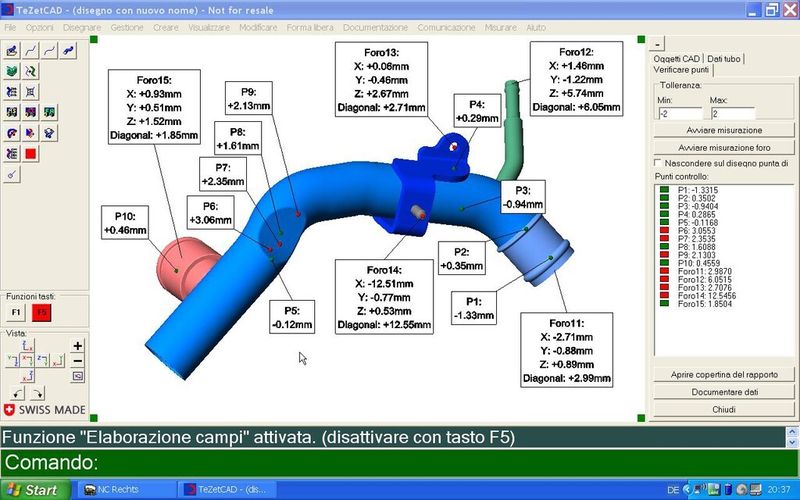Click the message area scroll down arrow

pyautogui.click(x=792, y=443)
